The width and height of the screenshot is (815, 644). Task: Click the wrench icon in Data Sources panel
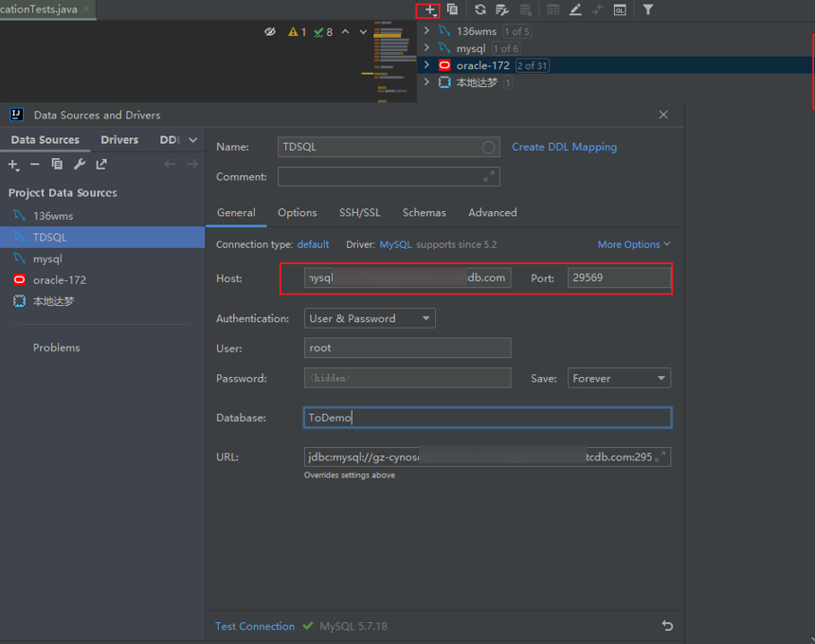point(80,165)
